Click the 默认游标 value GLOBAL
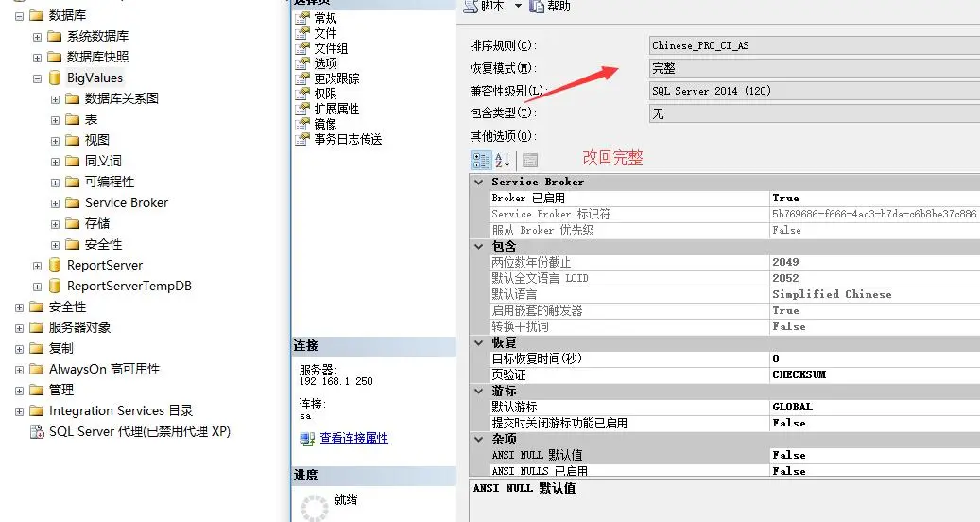Screen dimensions: 980x522 click(x=793, y=407)
